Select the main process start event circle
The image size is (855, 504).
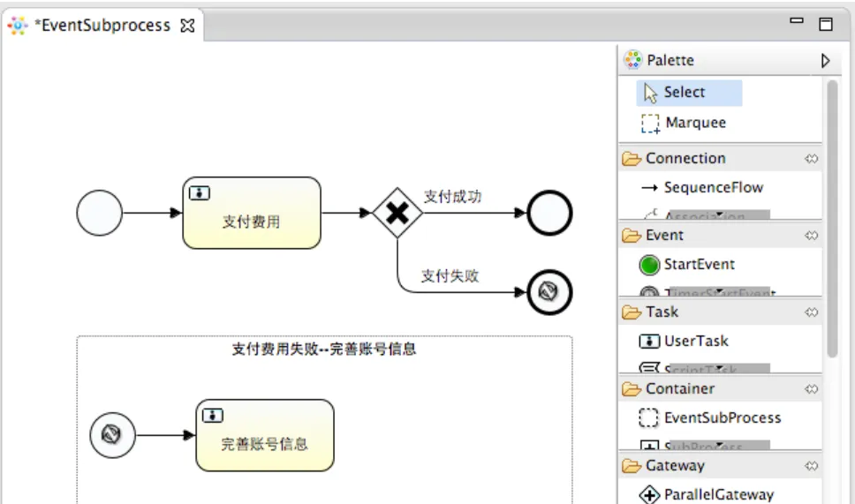(99, 213)
